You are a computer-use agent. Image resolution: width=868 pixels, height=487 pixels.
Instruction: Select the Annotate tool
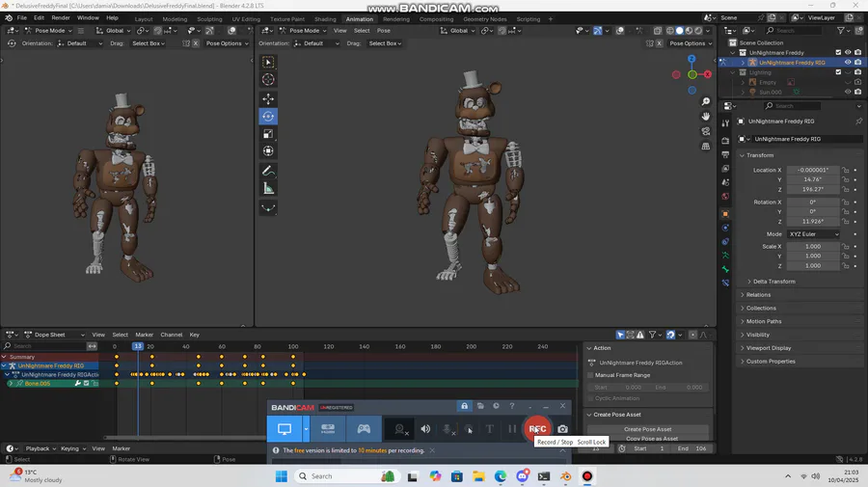pos(268,171)
